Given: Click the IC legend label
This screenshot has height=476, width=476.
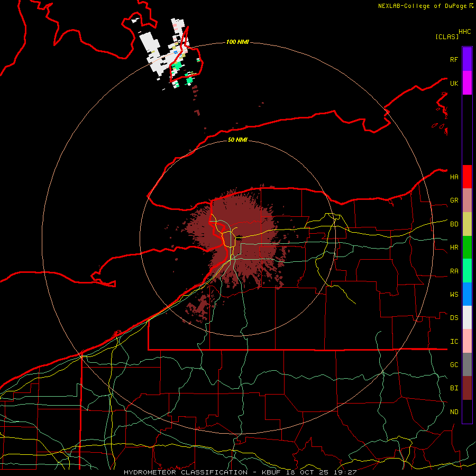Looking at the screenshot, I should pos(454,342).
